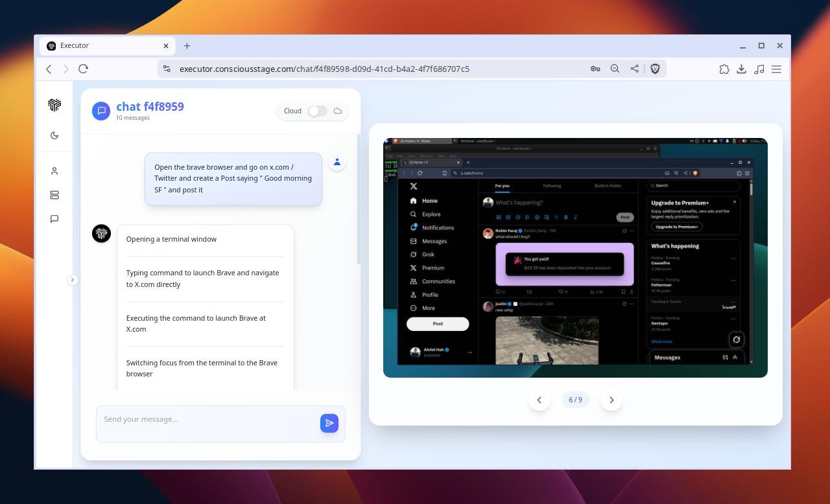Screen dimensions: 830x504
Task: Click the Executor logo in sidebar
Action: [x=54, y=105]
